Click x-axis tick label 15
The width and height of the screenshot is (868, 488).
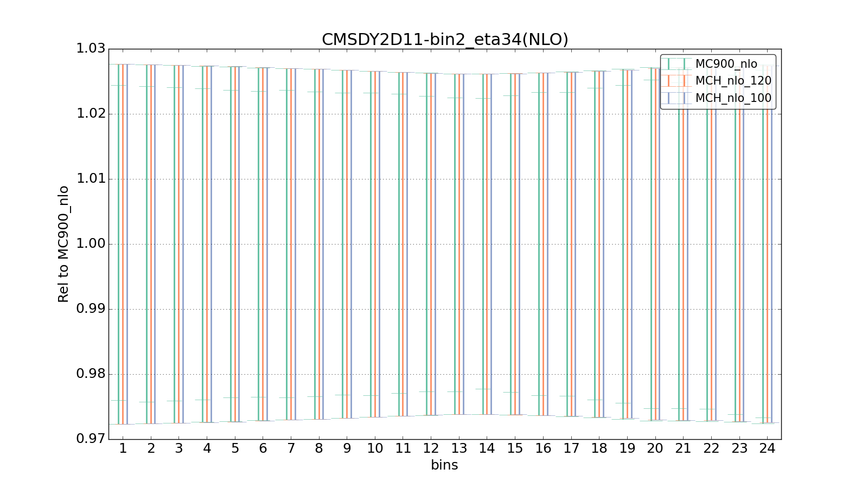click(515, 449)
